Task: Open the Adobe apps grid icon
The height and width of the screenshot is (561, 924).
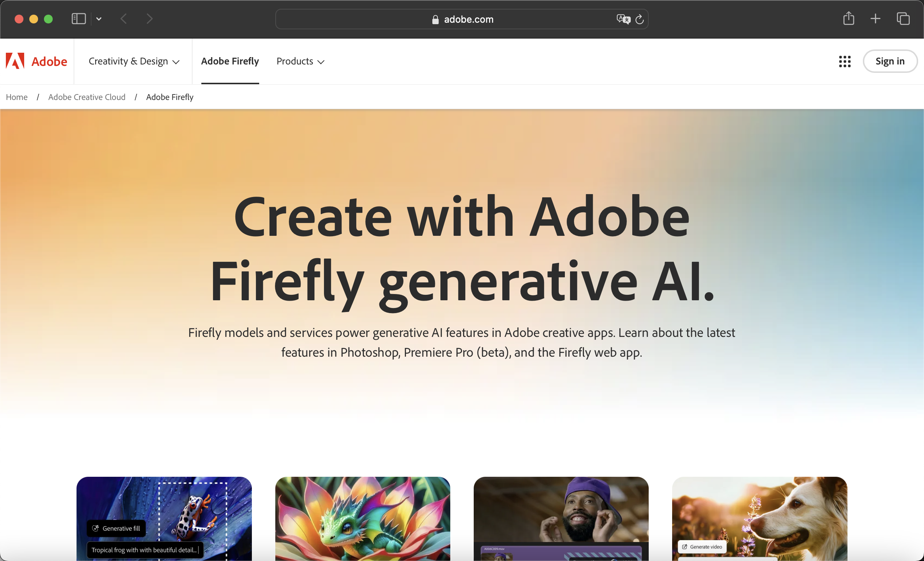Action: tap(845, 61)
